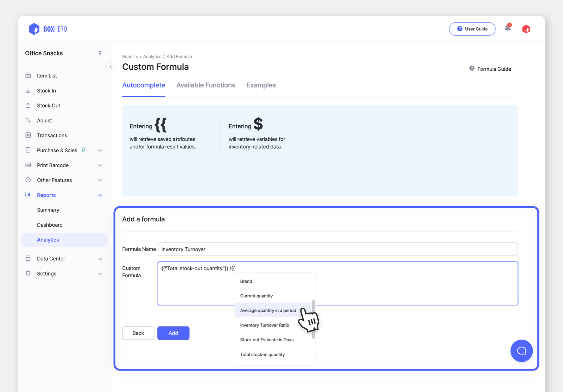Click the Add button
The width and height of the screenshot is (563, 392).
click(x=173, y=333)
